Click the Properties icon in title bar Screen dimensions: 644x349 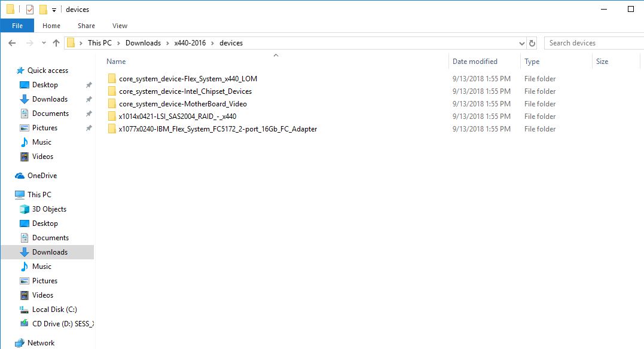pyautogui.click(x=30, y=10)
